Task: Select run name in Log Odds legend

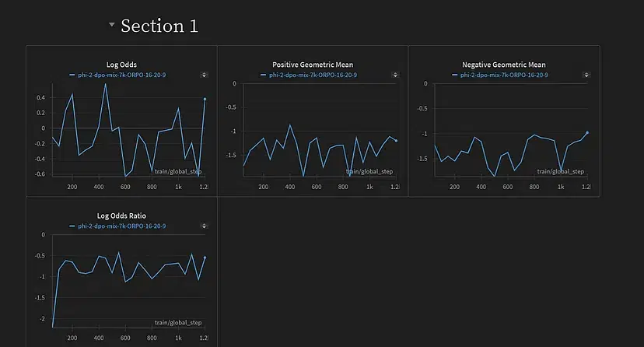Action: click(x=120, y=75)
